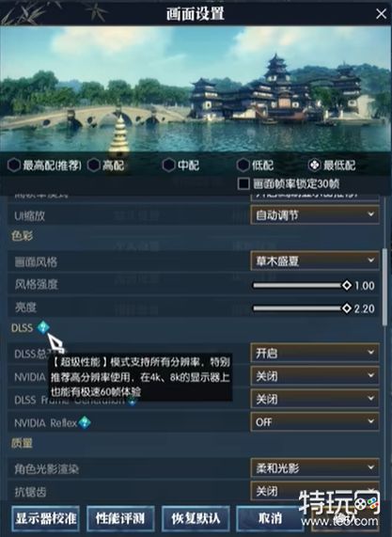392x537 pixels.
Task: Open the 画面风格 dropdown showing 草木盛夏
Action: point(315,261)
